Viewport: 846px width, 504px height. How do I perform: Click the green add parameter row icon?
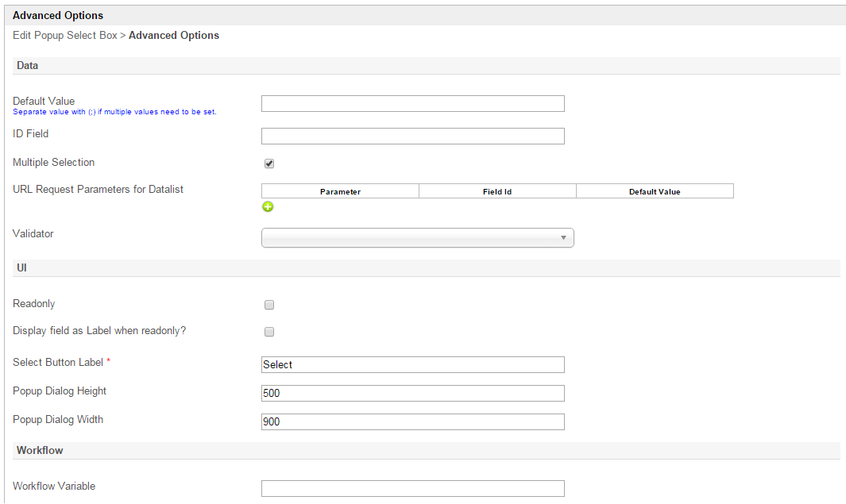point(268,207)
